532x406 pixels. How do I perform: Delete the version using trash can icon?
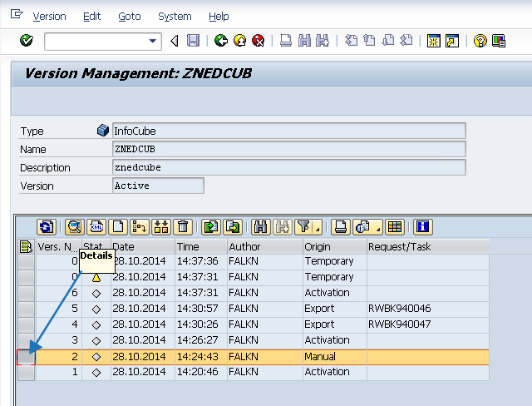click(x=183, y=226)
